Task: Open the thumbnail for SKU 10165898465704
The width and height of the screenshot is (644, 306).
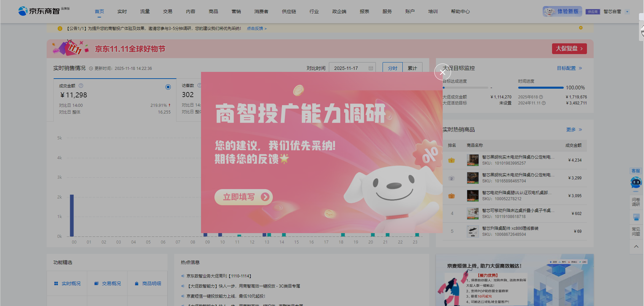Action: [x=473, y=178]
